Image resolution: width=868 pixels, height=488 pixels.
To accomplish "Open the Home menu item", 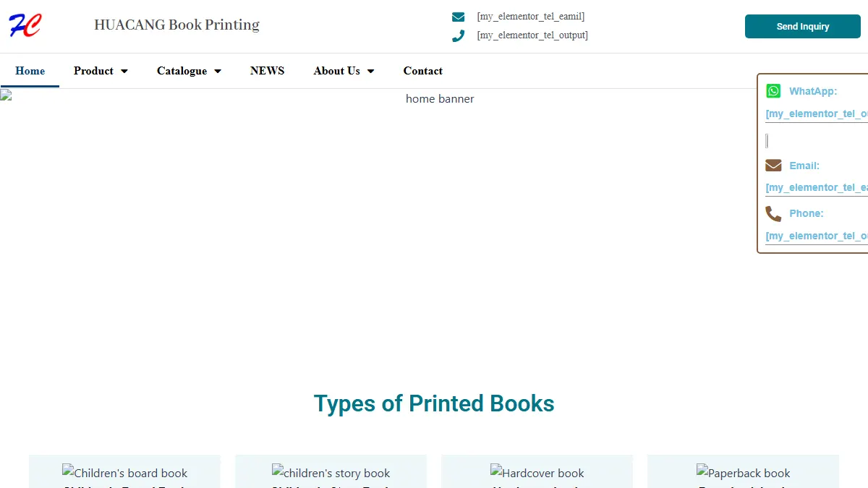I will [30, 71].
